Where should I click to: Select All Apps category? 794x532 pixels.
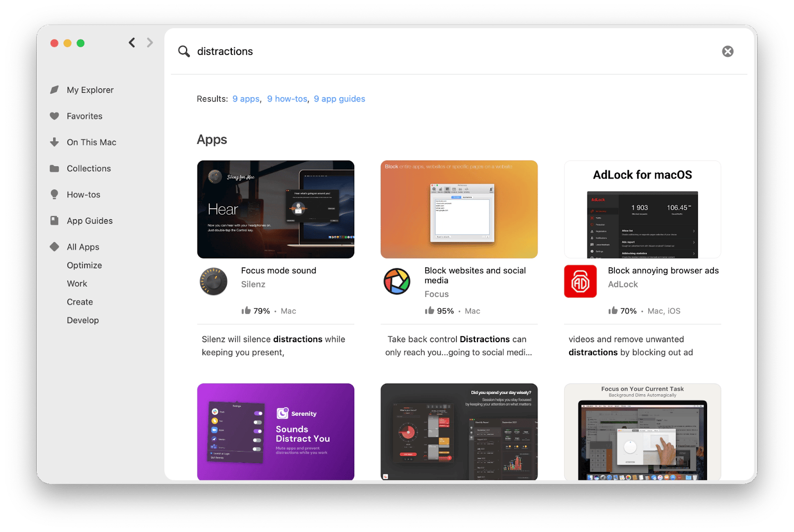tap(83, 247)
